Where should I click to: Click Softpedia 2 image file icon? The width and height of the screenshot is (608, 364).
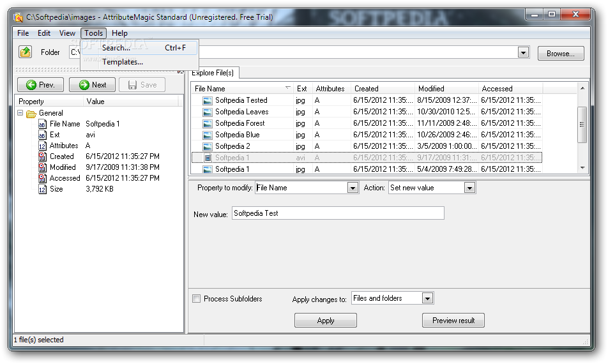pyautogui.click(x=208, y=147)
